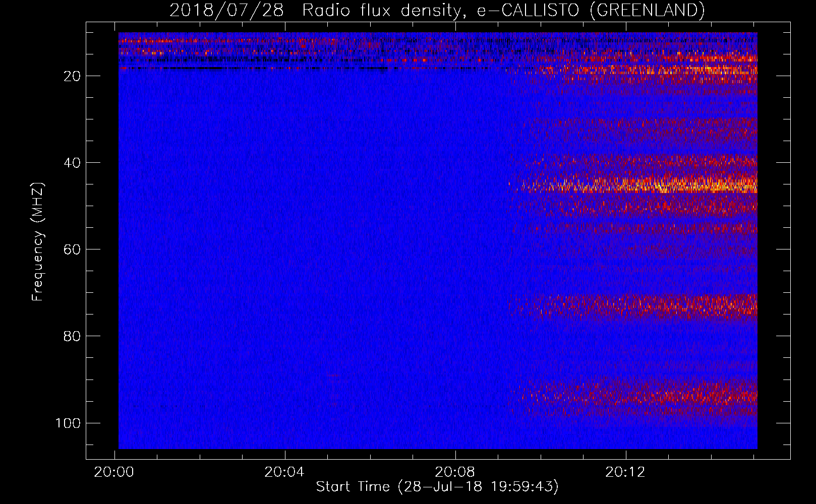This screenshot has width=816, height=504.
Task: Select the 20:00 time tick label
Action: coord(114,472)
